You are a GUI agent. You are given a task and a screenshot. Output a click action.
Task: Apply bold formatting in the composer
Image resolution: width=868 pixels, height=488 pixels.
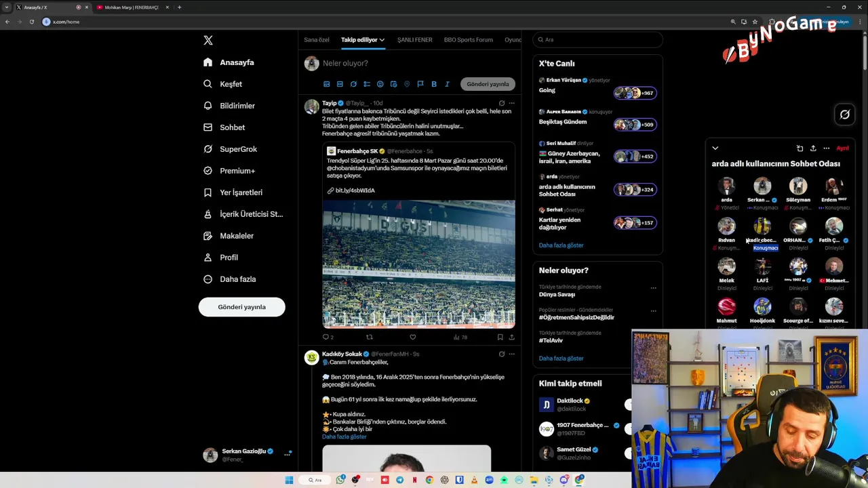[434, 84]
